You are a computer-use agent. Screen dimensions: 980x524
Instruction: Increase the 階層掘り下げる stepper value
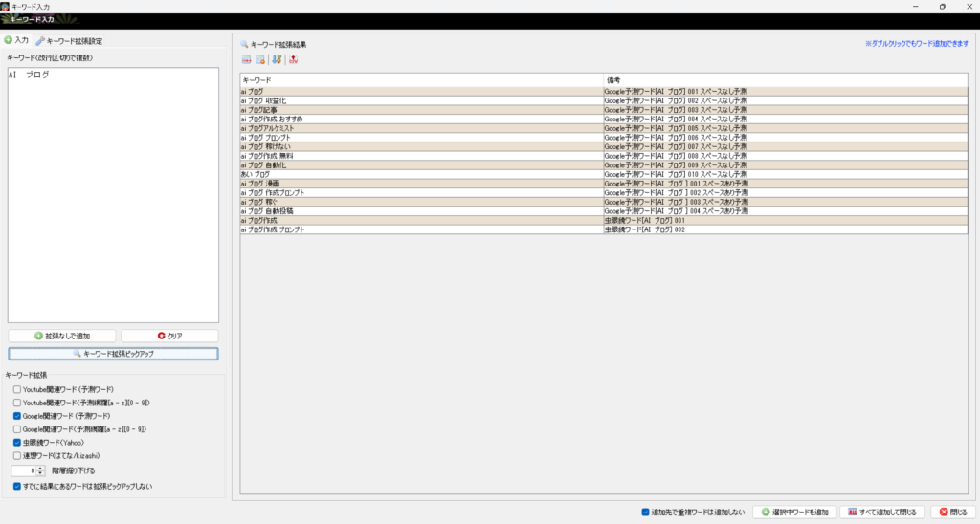[x=42, y=469]
